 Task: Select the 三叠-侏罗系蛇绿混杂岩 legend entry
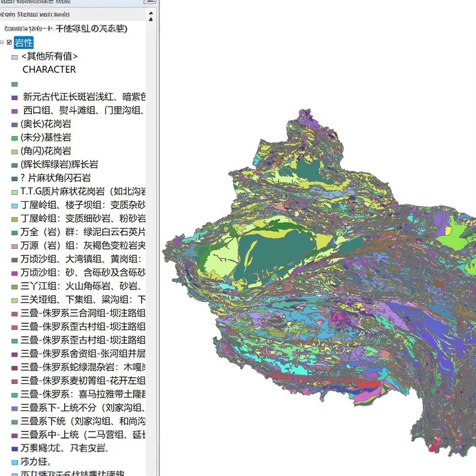point(74,367)
